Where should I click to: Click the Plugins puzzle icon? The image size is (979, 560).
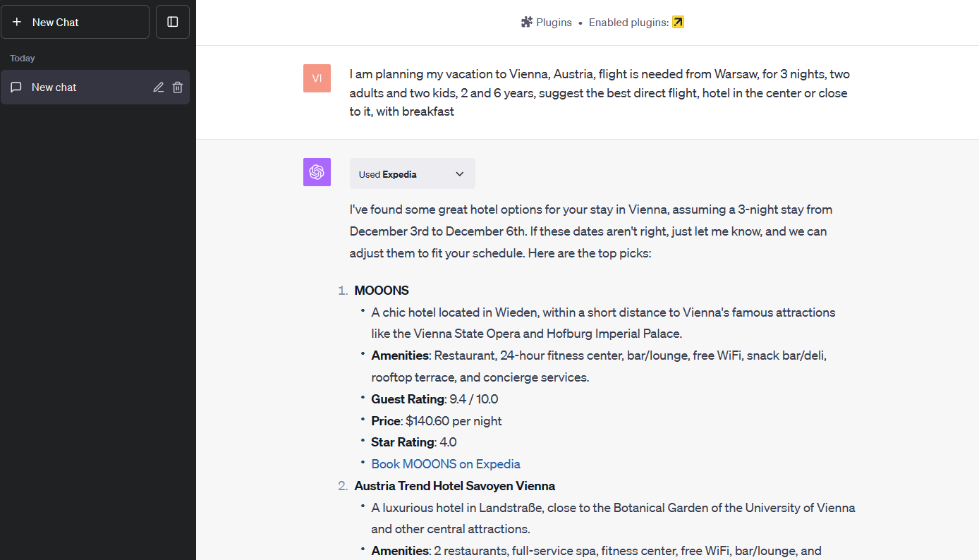tap(527, 23)
